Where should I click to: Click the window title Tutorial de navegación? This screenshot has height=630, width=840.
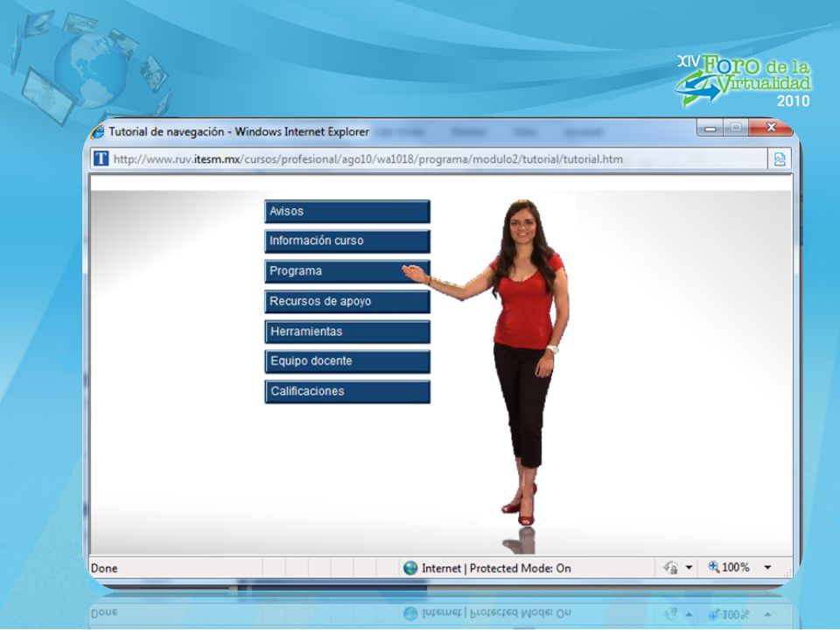click(x=239, y=132)
